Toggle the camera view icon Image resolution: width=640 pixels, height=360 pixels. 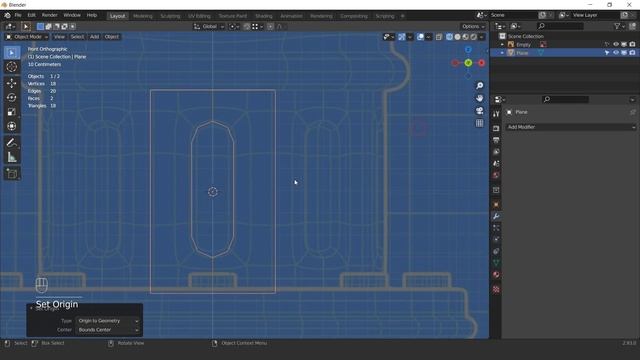(480, 111)
